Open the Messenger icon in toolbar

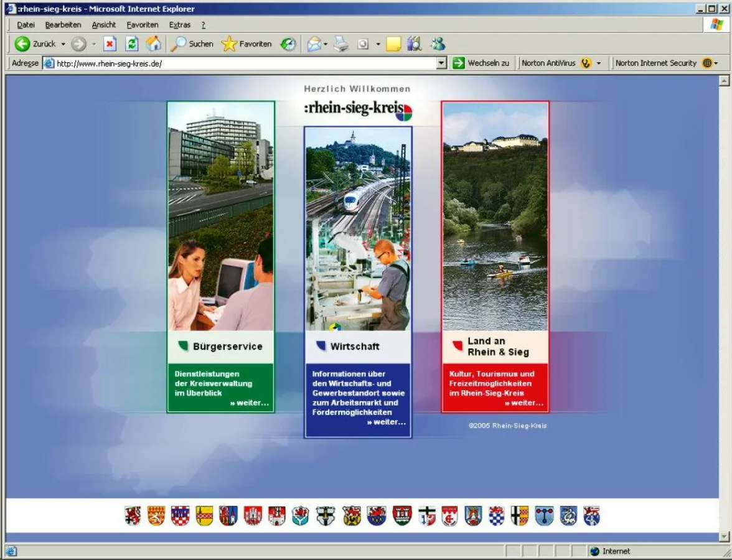(x=438, y=44)
